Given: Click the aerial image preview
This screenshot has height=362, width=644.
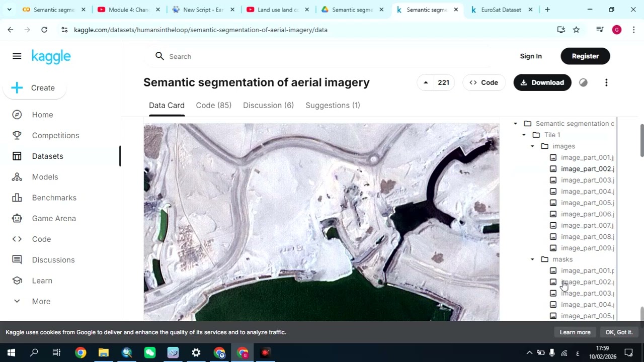Looking at the screenshot, I should 321,222.
